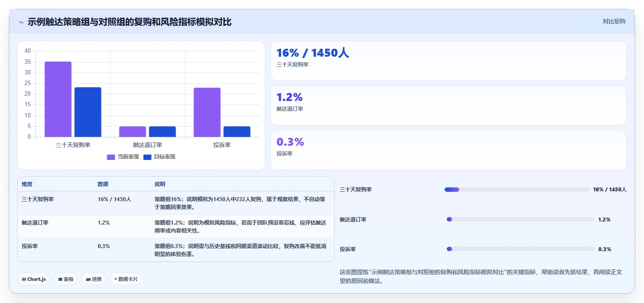The width and height of the screenshot is (644, 303).
Task: Click the y-axis value 35
Action: (x=27, y=62)
